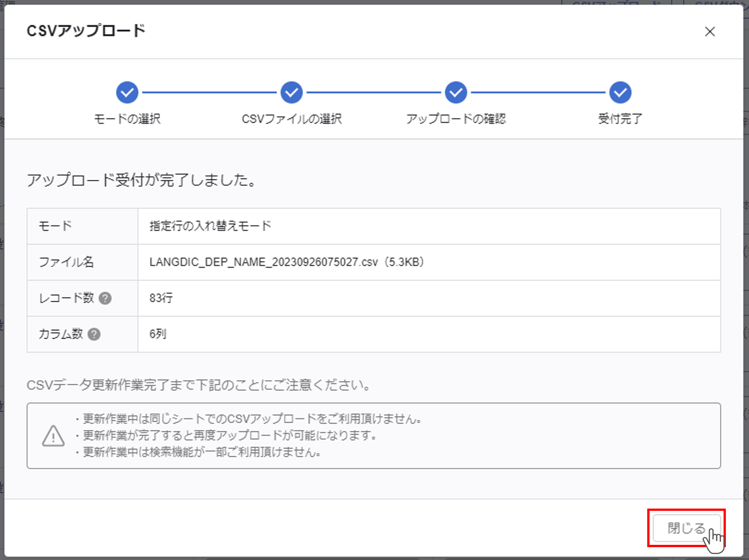Click the アップロード受付が完了しました heading
The image size is (749, 560).
[x=141, y=180]
